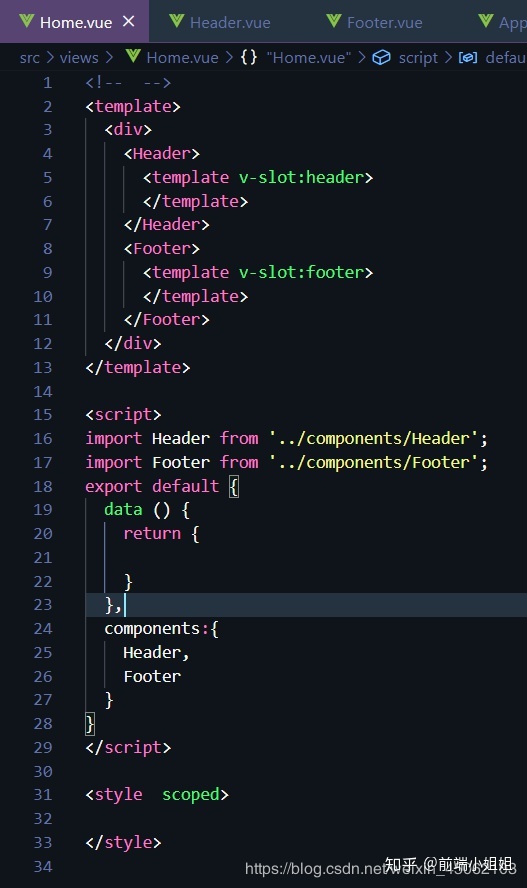Click the Vue icon on Home.vue tab
This screenshot has width=527, height=888.
[x=27, y=22]
